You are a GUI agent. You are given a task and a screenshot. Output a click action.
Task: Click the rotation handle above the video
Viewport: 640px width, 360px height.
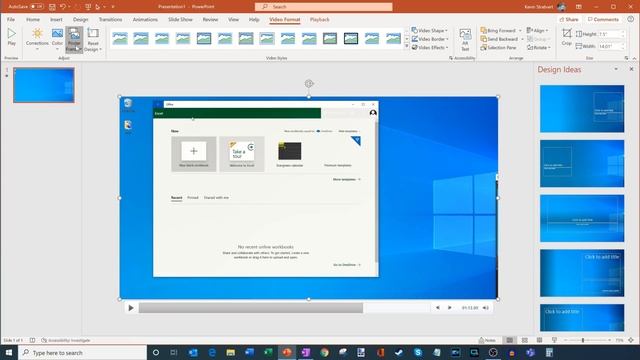pos(309,84)
